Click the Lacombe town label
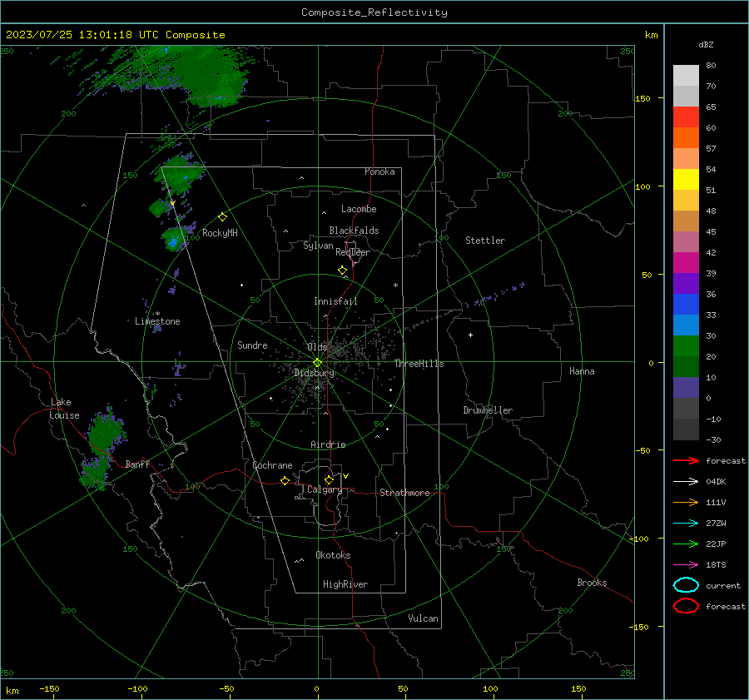The height and width of the screenshot is (700, 749). click(x=359, y=209)
